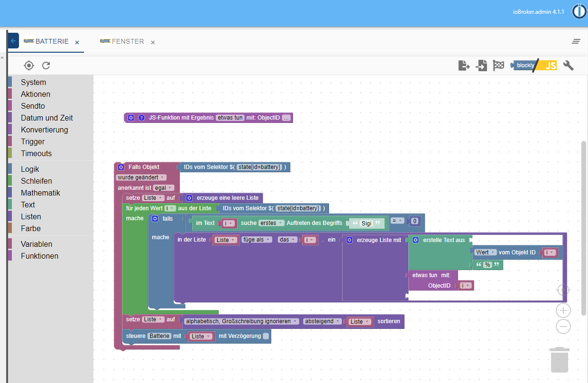The height and width of the screenshot is (383, 588).
Task: Open the wurde geändert dropdown
Action: click(x=141, y=177)
